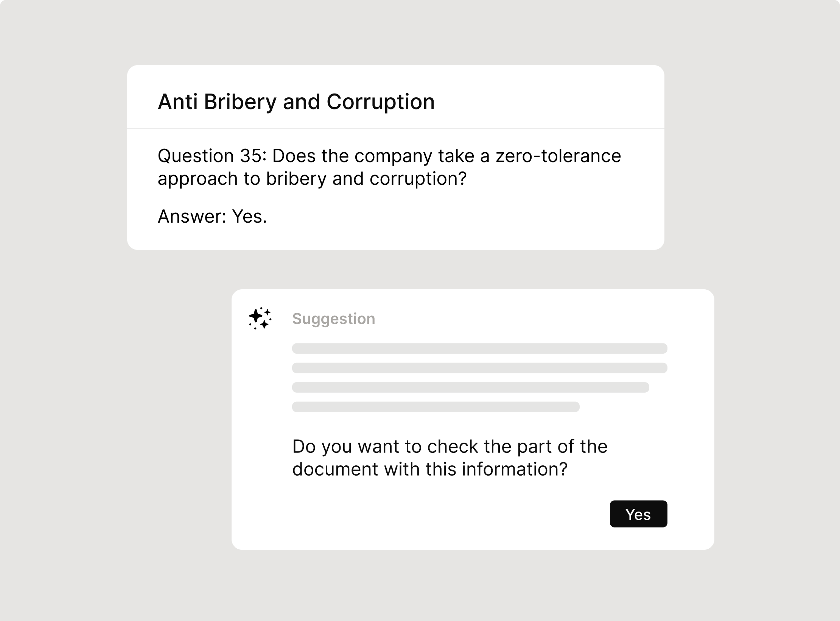The width and height of the screenshot is (840, 621).
Task: Click the word Yes. in the answer
Action: [249, 217]
